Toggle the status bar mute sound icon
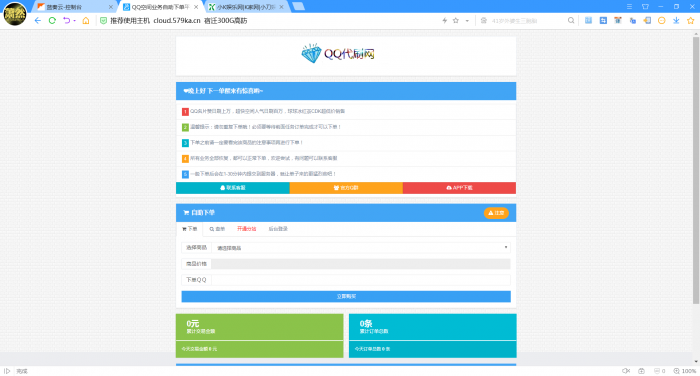The height and width of the screenshot is (376, 700). [626, 371]
